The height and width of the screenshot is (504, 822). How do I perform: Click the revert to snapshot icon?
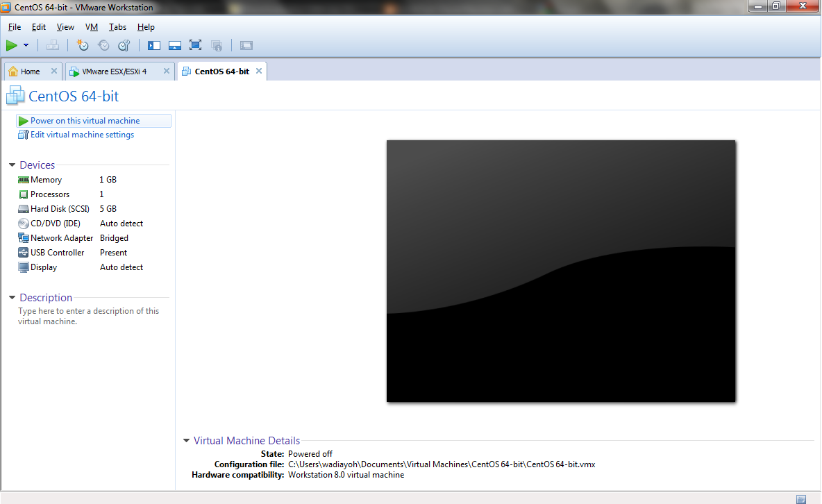pyautogui.click(x=103, y=46)
